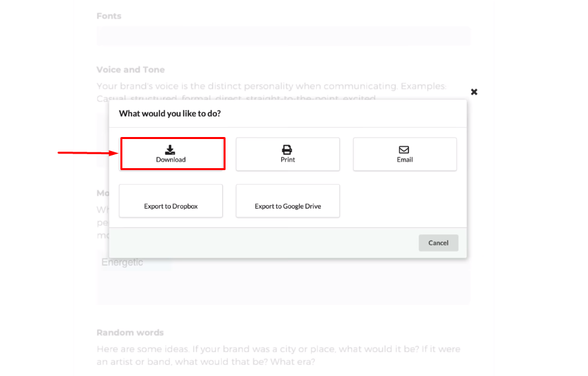Click the Random words description paragraph
Screen dimensions: 588x376
[278, 355]
